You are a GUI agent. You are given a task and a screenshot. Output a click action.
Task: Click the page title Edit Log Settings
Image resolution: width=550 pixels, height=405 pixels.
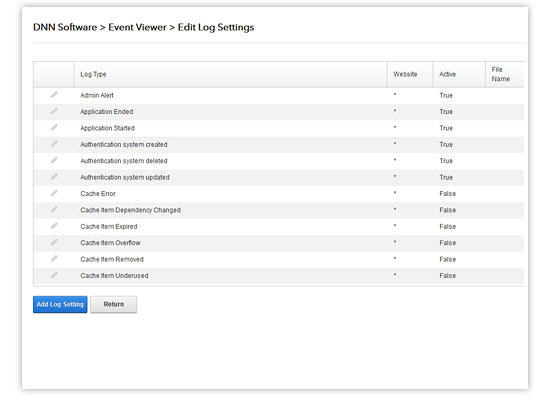[216, 27]
